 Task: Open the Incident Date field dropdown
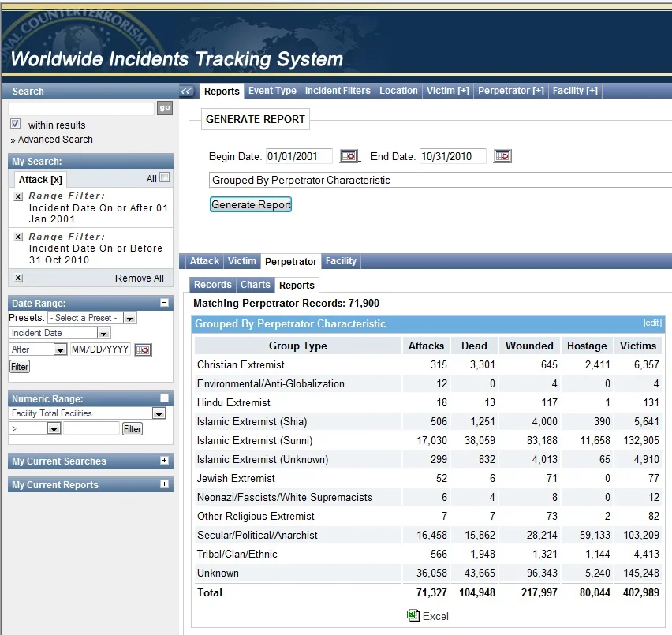pos(103,334)
